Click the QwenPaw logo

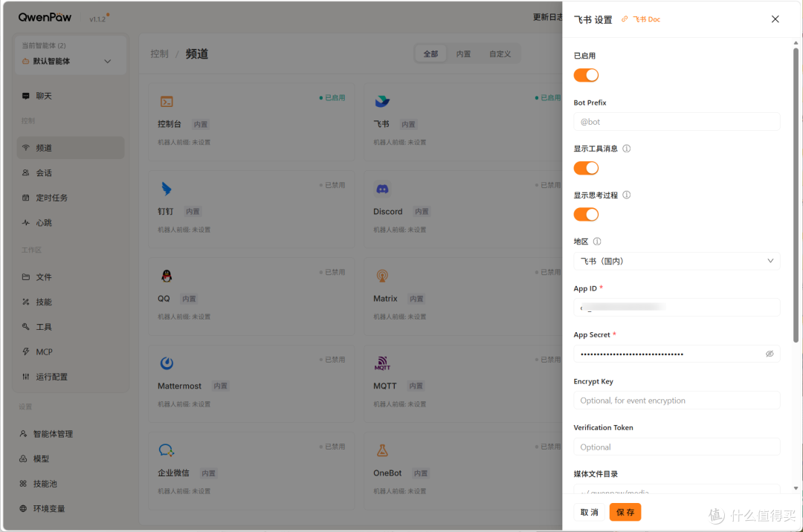coord(45,17)
